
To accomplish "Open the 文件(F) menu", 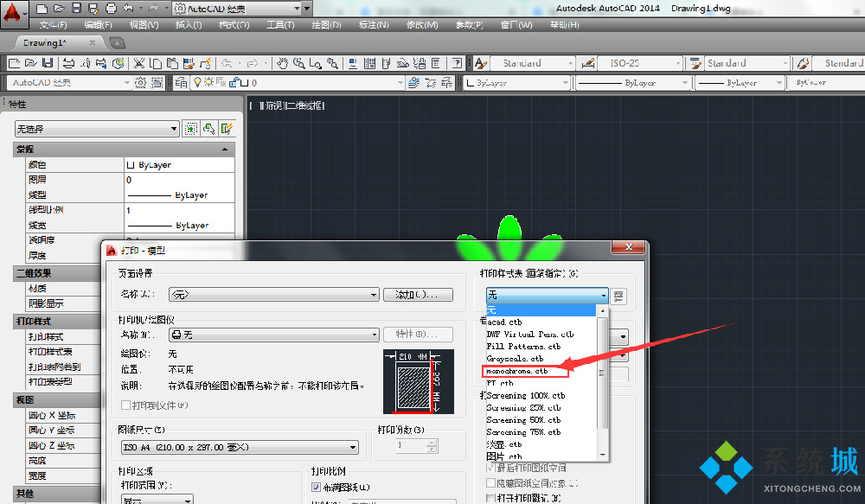I will pyautogui.click(x=54, y=25).
